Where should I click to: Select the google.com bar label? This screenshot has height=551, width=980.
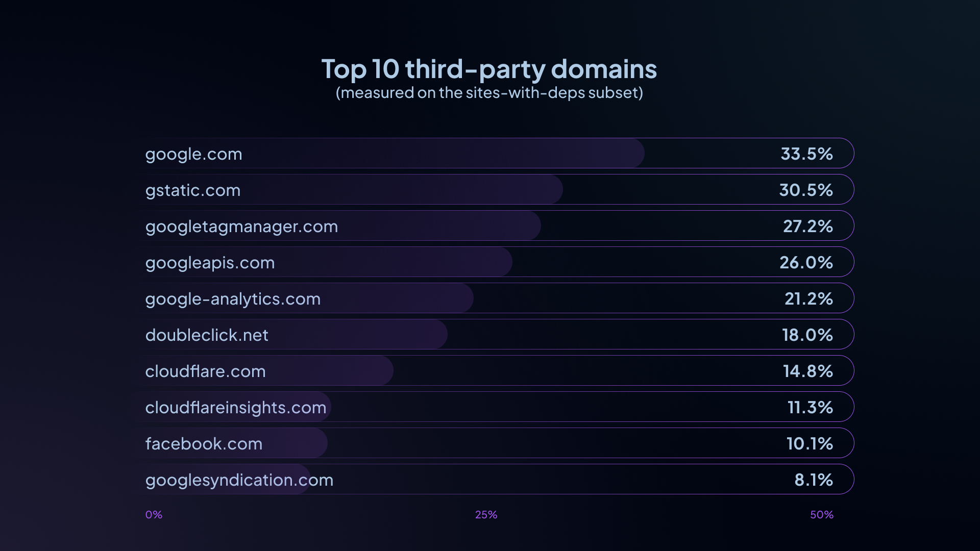pos(193,154)
